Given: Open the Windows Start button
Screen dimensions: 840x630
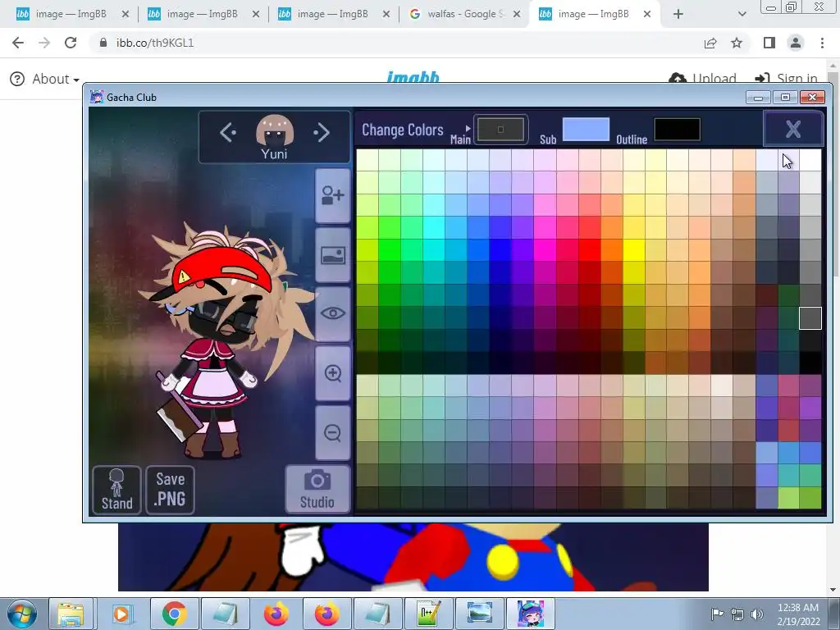Looking at the screenshot, I should [21, 614].
